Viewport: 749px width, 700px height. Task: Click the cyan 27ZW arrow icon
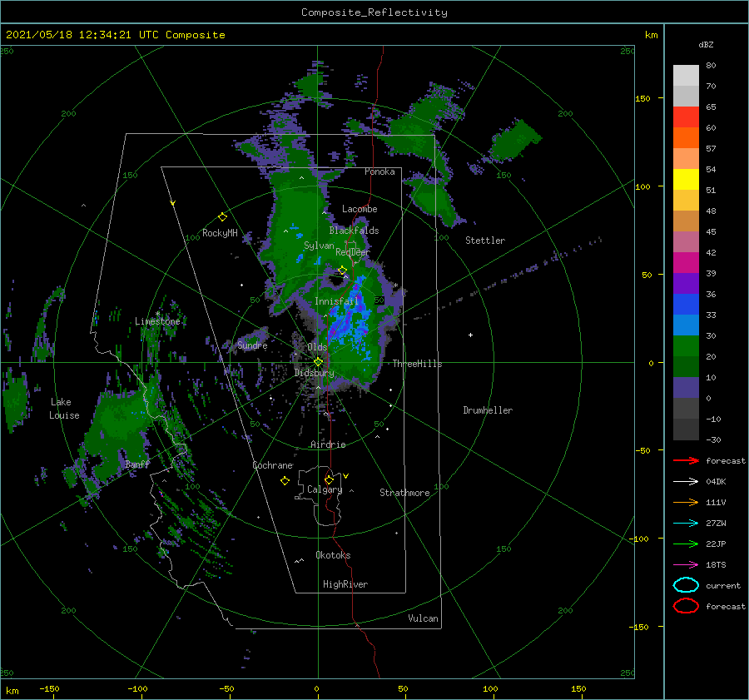point(686,524)
